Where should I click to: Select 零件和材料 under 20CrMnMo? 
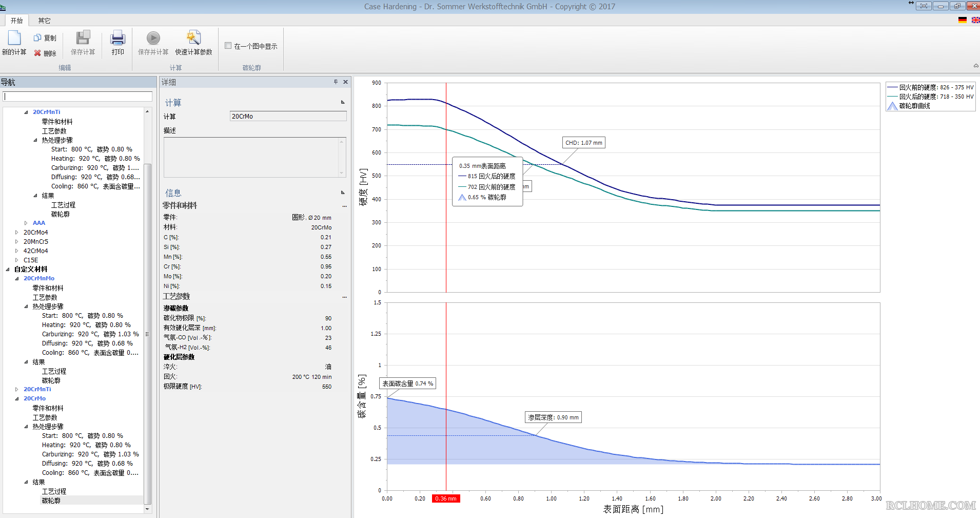tap(48, 288)
